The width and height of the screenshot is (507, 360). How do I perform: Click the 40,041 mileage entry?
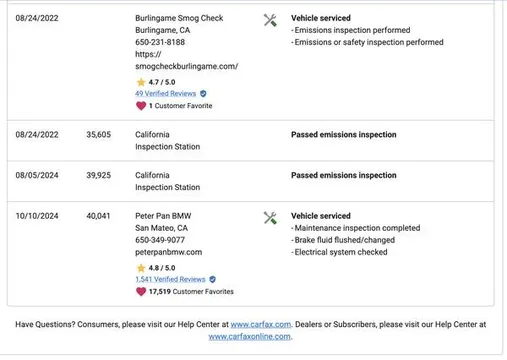coord(98,216)
